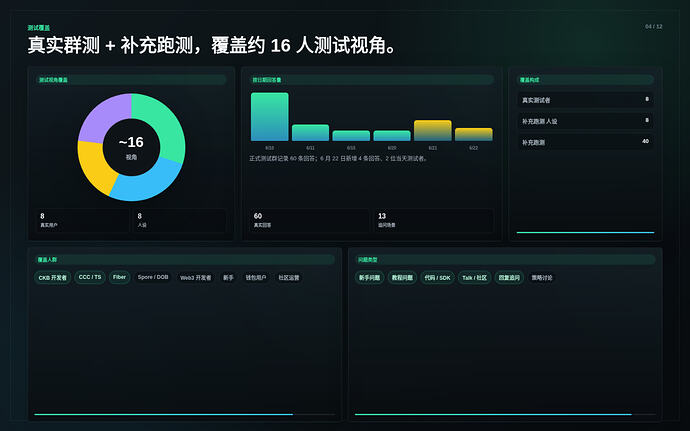
Task: Select the 代码 / SDK chip
Action: pos(437,278)
